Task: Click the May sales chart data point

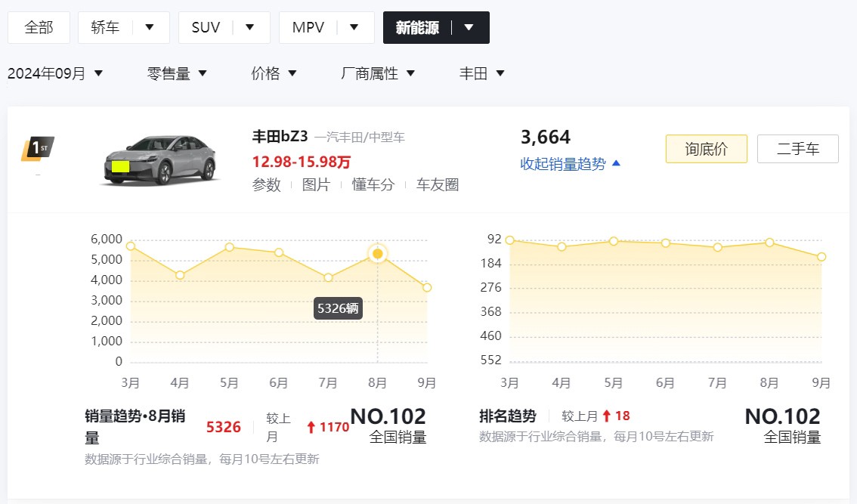Action: click(230, 247)
